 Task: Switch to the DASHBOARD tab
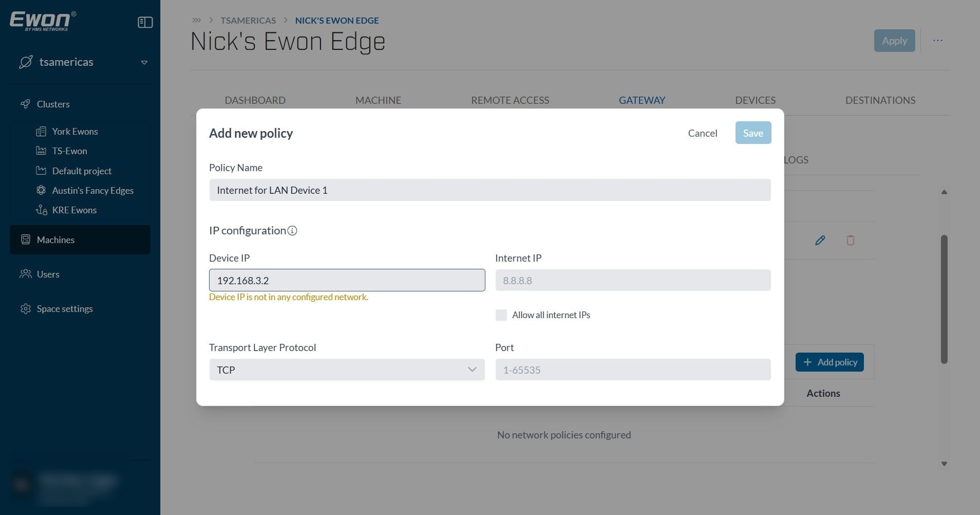(255, 100)
